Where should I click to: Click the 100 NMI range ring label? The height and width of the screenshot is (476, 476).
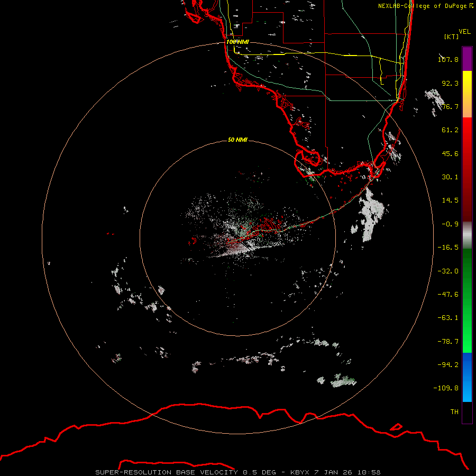237,42
